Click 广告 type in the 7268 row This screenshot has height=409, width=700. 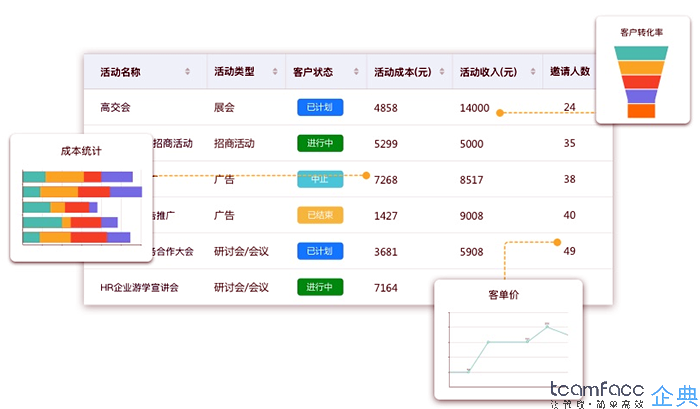tap(224, 179)
